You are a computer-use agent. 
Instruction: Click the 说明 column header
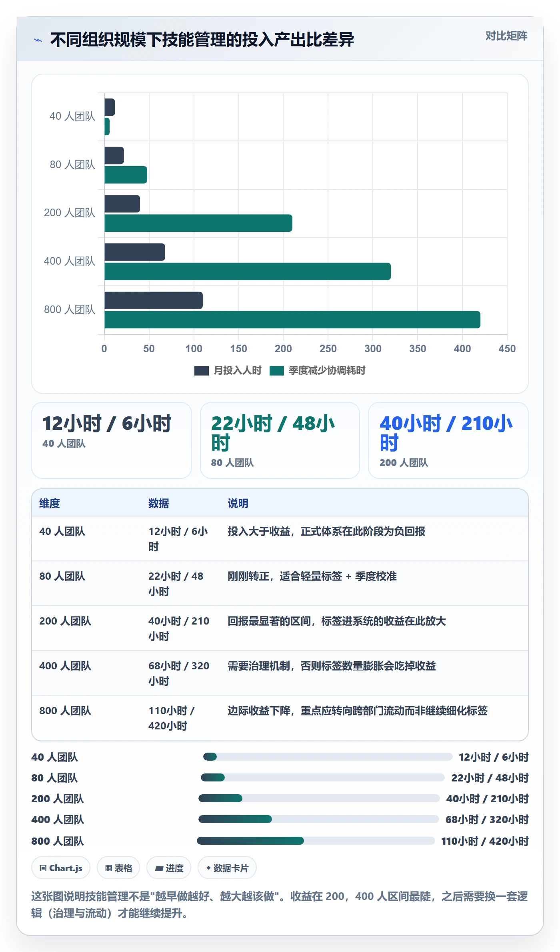[238, 503]
